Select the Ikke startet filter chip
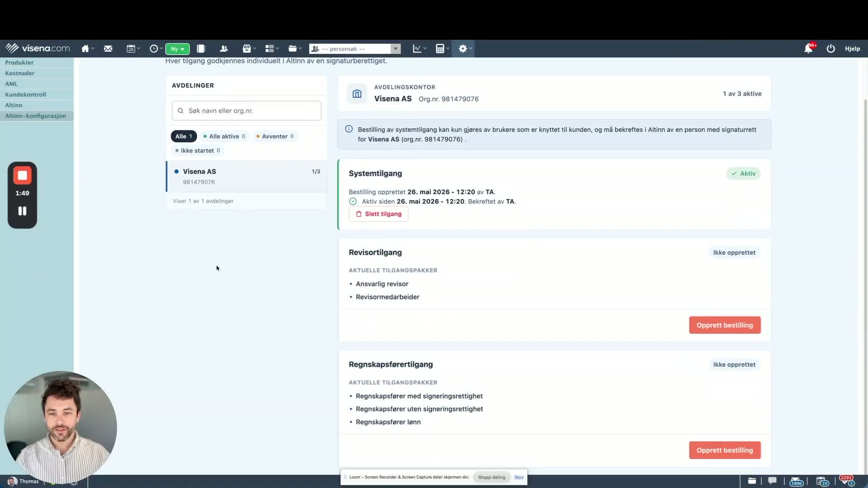 click(x=198, y=150)
